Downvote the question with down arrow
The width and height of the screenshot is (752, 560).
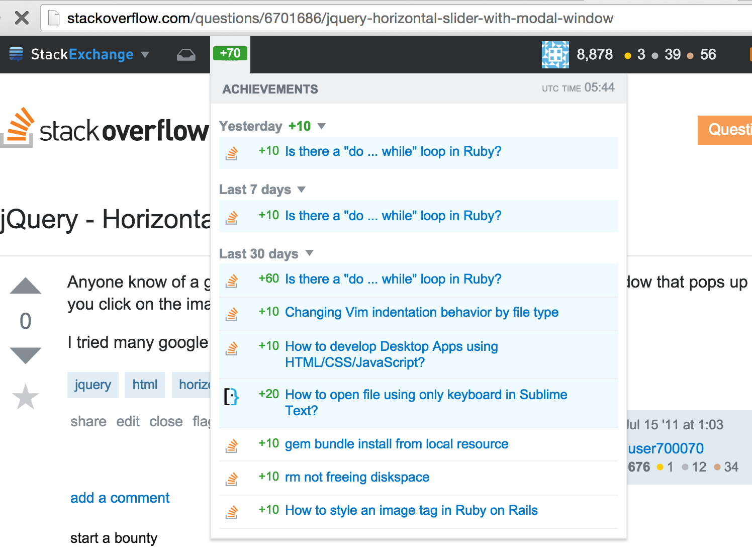click(26, 355)
